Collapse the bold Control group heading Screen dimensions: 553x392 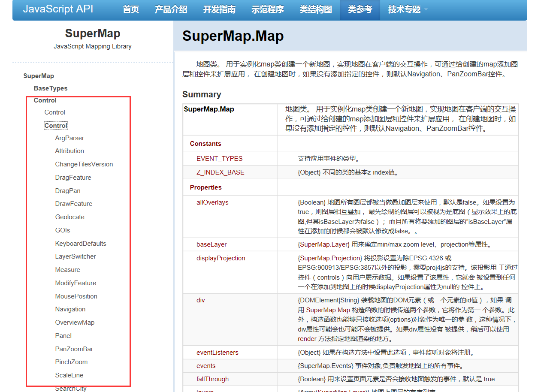(45, 100)
